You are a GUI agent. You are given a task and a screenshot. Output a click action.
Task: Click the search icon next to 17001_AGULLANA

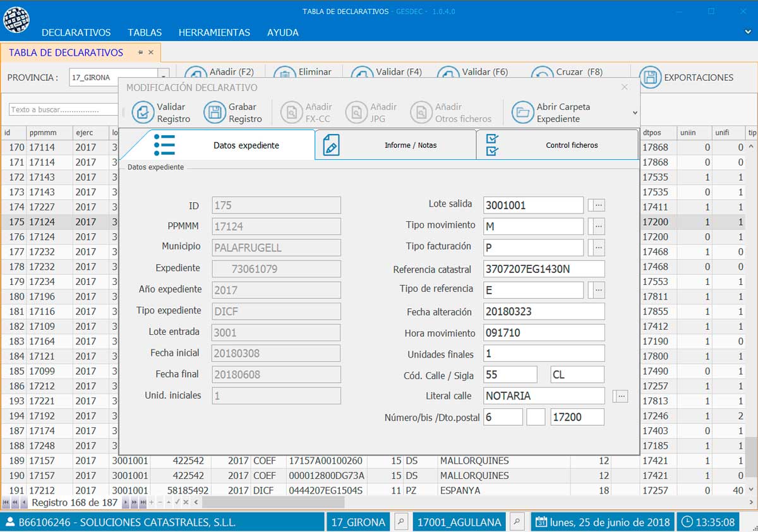click(517, 522)
